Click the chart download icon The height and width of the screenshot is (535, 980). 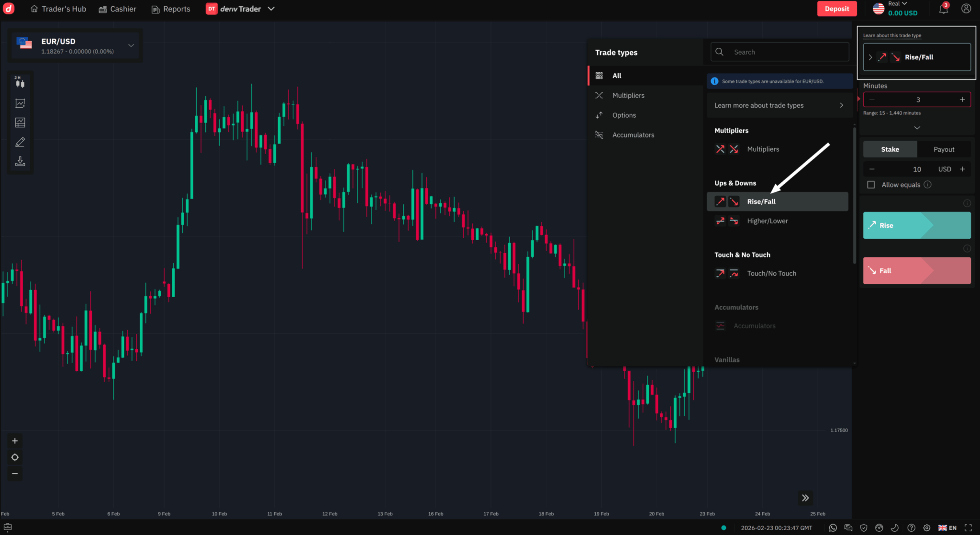coord(20,161)
